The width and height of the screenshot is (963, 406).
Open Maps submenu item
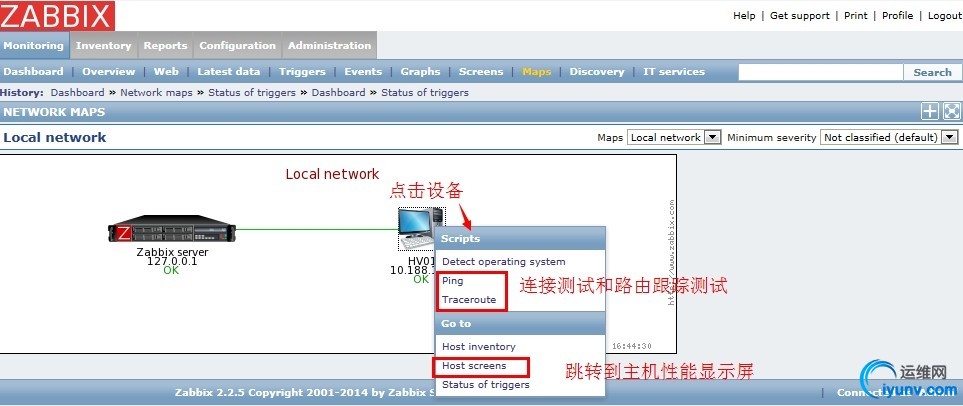click(536, 72)
